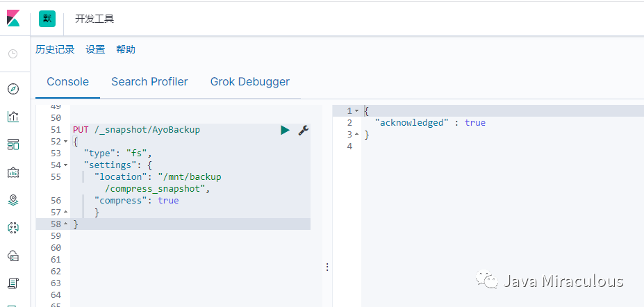Open 设置 (Settings) link

click(95, 49)
